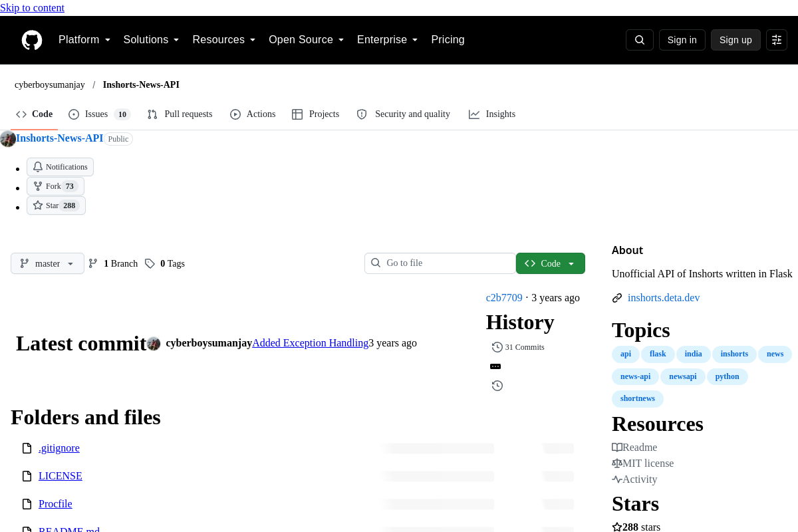Star the repository

click(x=56, y=205)
